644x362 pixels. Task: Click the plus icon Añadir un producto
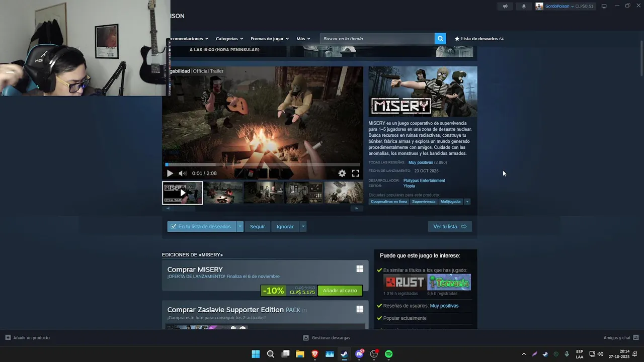point(8,337)
